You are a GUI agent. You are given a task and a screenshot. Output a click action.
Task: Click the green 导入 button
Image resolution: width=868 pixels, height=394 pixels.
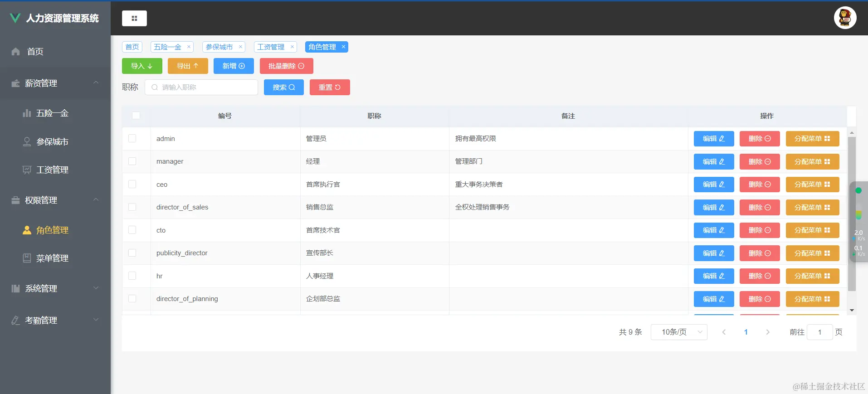(x=142, y=66)
